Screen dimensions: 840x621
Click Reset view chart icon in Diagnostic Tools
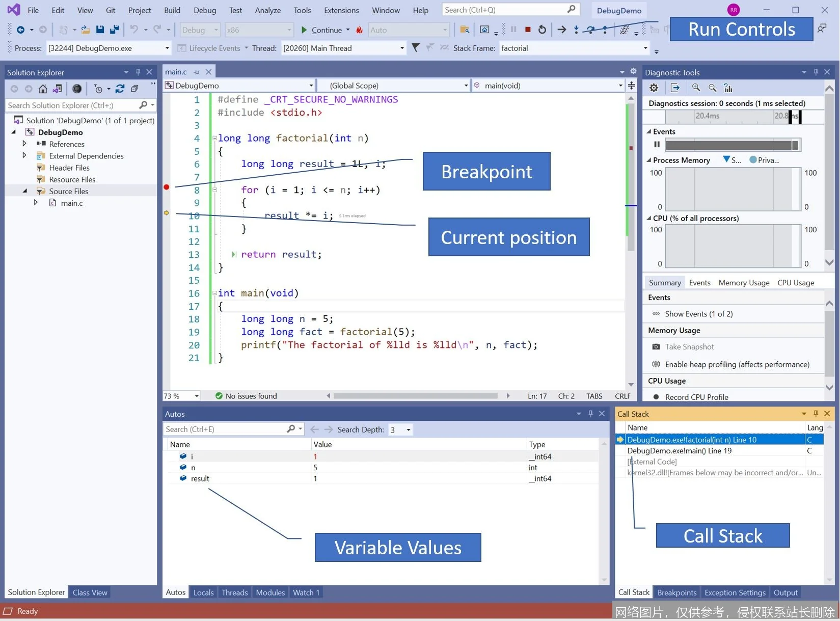coord(728,88)
